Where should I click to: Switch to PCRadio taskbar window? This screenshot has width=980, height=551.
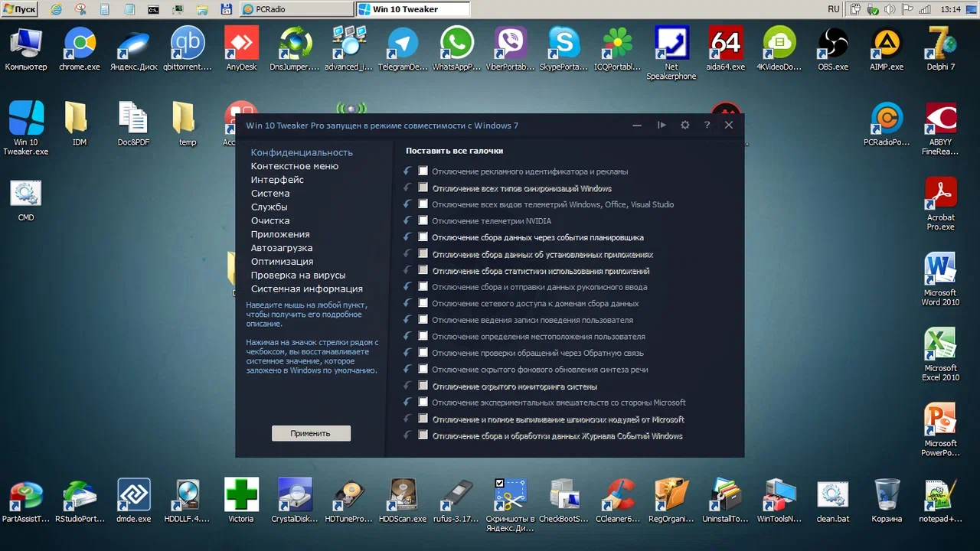click(296, 9)
